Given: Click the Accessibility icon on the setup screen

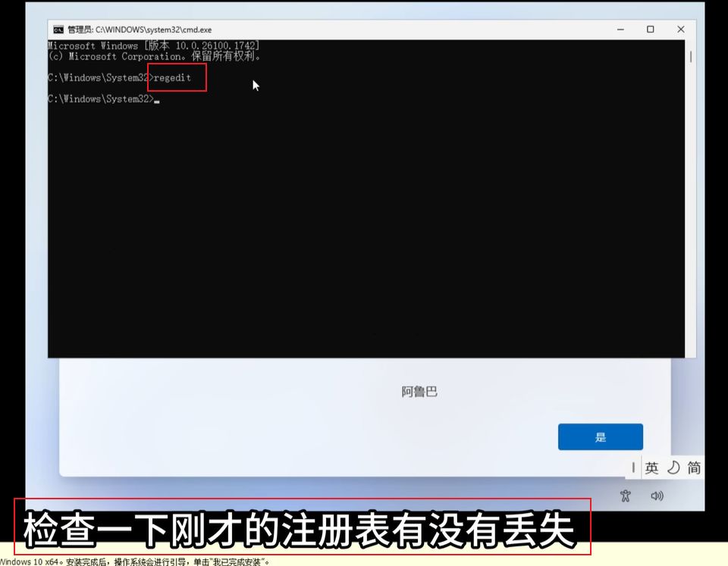Looking at the screenshot, I should pyautogui.click(x=625, y=496).
